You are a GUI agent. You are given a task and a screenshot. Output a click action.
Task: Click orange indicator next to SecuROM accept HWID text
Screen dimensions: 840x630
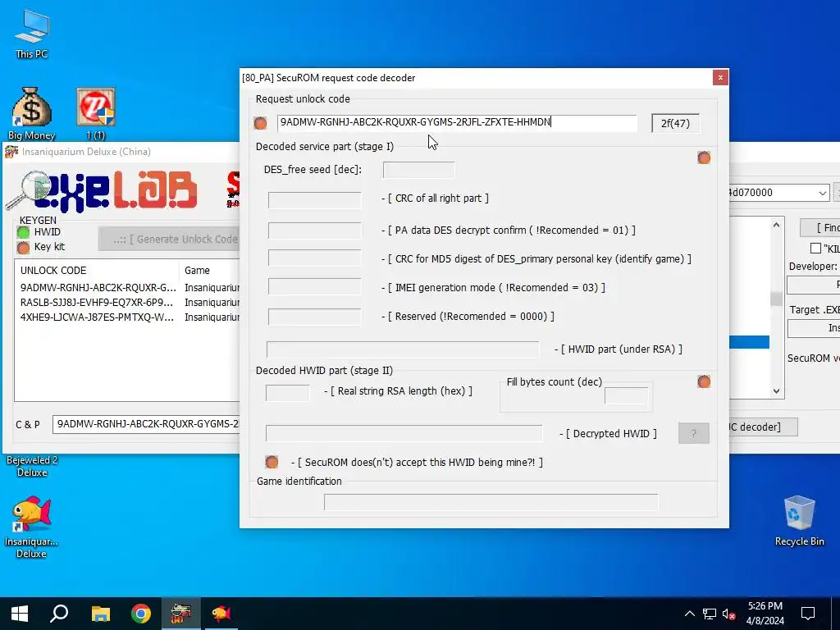tap(272, 462)
